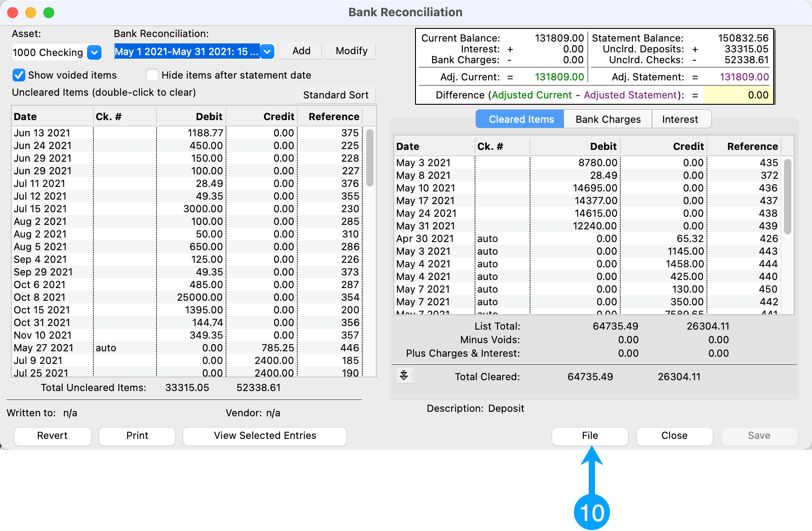Expand the Bank Reconciliation period dropdown
812x531 pixels.
267,51
